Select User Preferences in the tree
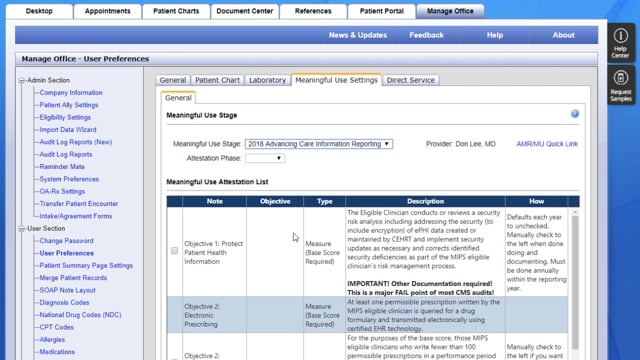The height and width of the screenshot is (360, 640). [x=67, y=253]
